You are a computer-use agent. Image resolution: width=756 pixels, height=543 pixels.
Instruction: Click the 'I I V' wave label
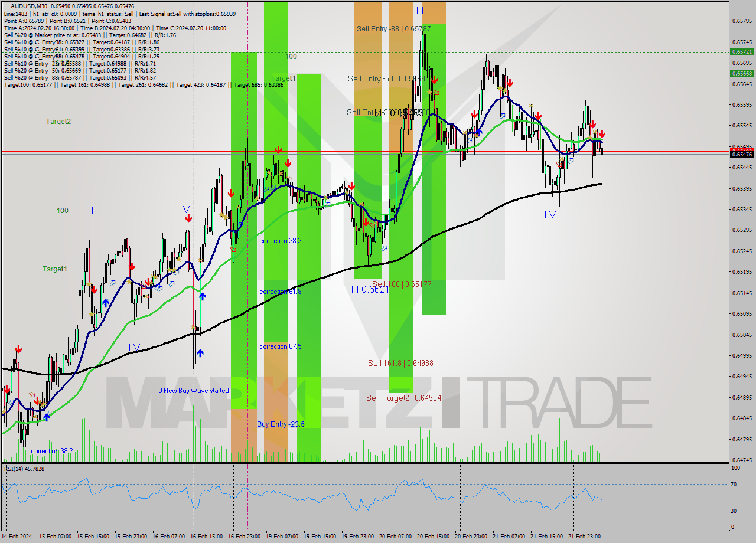pyautogui.click(x=549, y=215)
